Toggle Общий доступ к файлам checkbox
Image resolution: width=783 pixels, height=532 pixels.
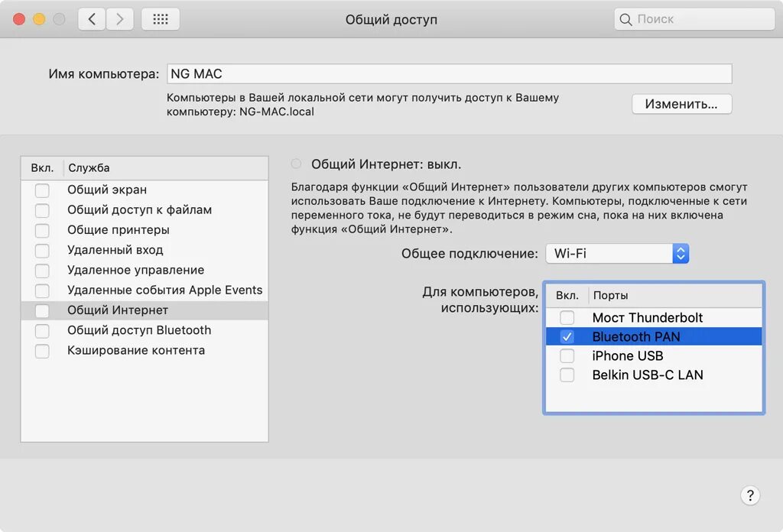[x=42, y=210]
